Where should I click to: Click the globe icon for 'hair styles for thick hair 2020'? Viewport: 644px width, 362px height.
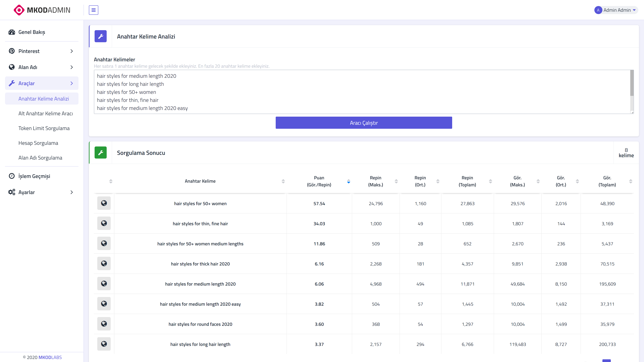point(104,264)
